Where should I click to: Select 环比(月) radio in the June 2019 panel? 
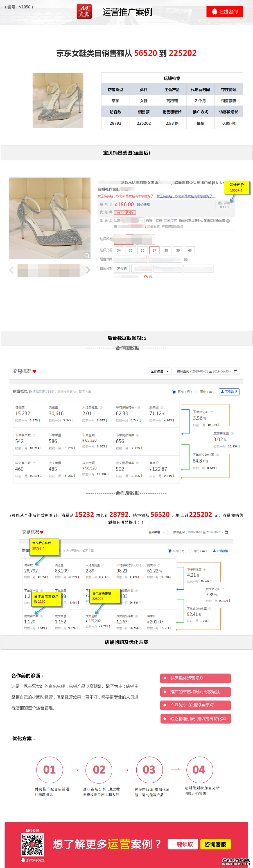[x=174, y=392]
